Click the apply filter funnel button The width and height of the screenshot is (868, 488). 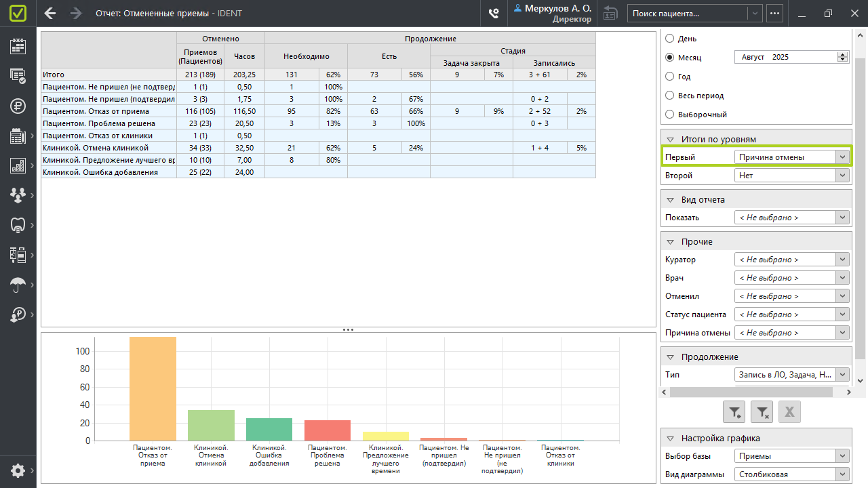point(735,411)
